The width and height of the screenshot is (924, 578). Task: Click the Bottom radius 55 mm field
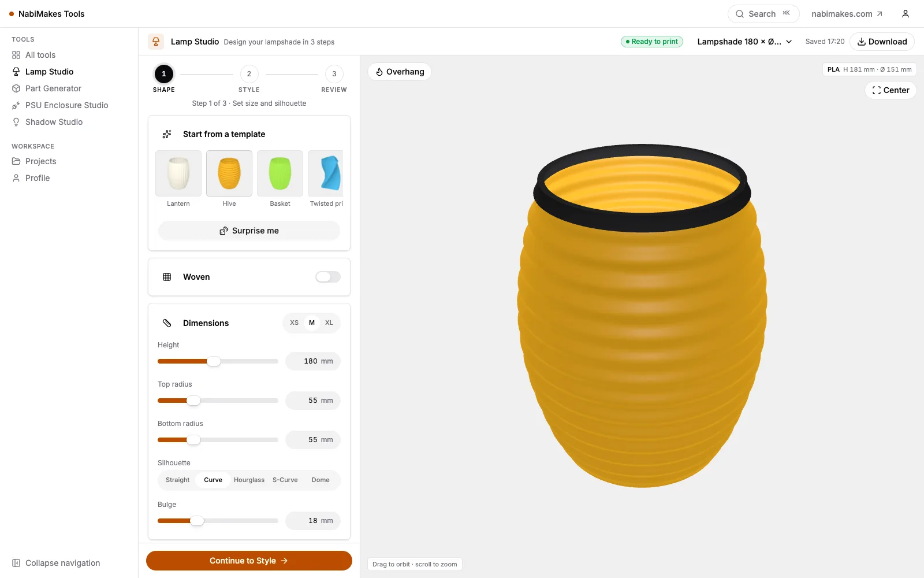[x=313, y=440]
